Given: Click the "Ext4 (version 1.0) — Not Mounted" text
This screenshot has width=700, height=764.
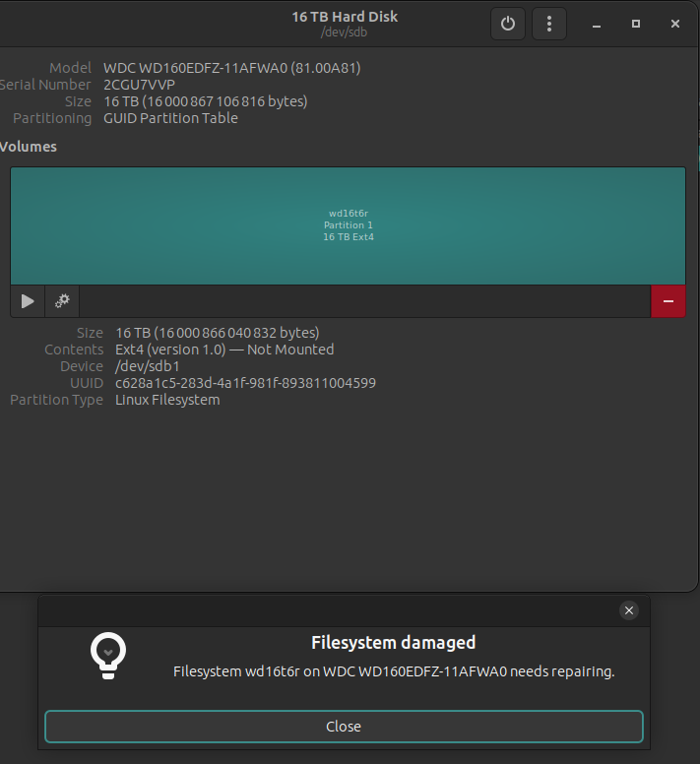Looking at the screenshot, I should 224,350.
